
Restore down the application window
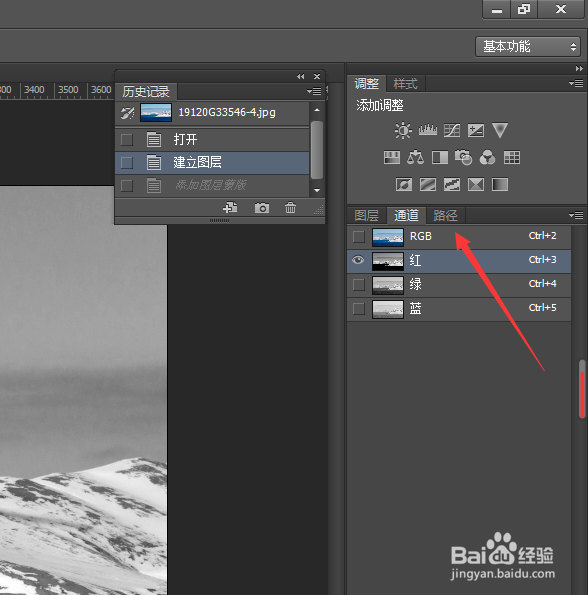[524, 9]
